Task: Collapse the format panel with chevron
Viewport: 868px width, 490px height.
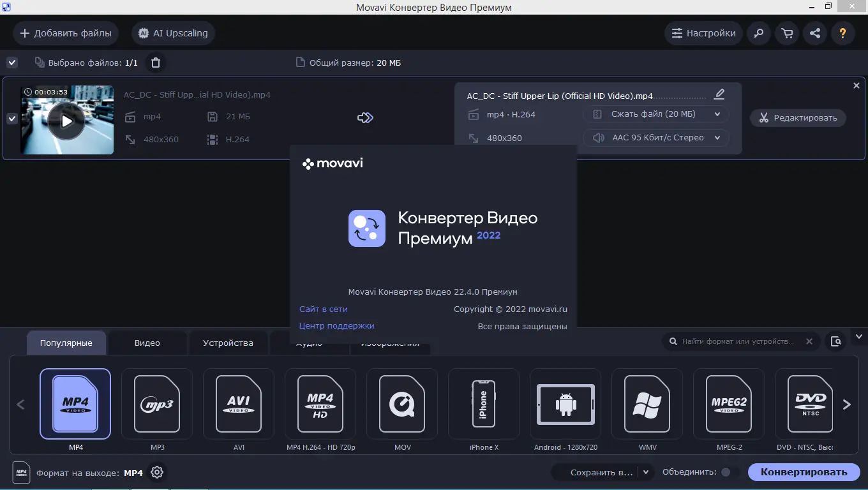Action: click(858, 336)
